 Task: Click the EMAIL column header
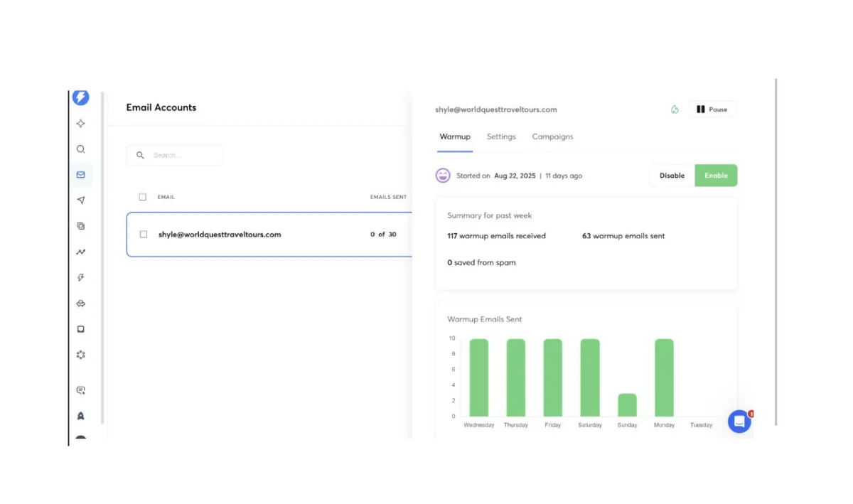pos(166,197)
